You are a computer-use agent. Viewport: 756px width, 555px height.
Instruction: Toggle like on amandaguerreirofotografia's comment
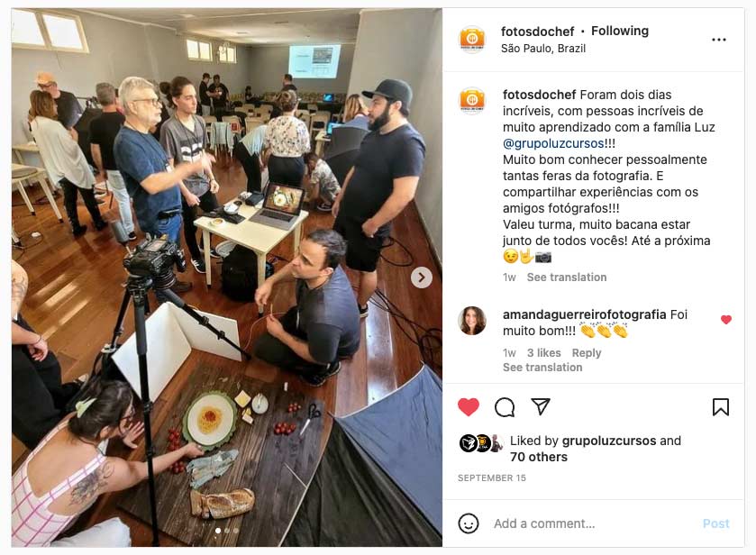click(x=726, y=319)
